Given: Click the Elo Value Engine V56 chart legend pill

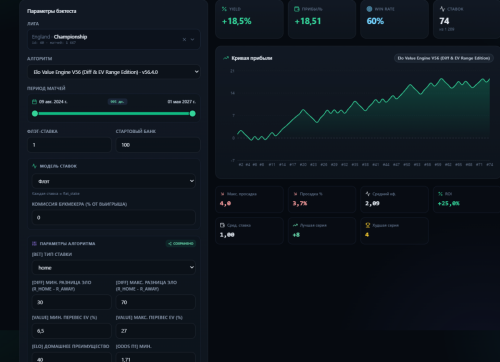Looking at the screenshot, I should pos(444,58).
